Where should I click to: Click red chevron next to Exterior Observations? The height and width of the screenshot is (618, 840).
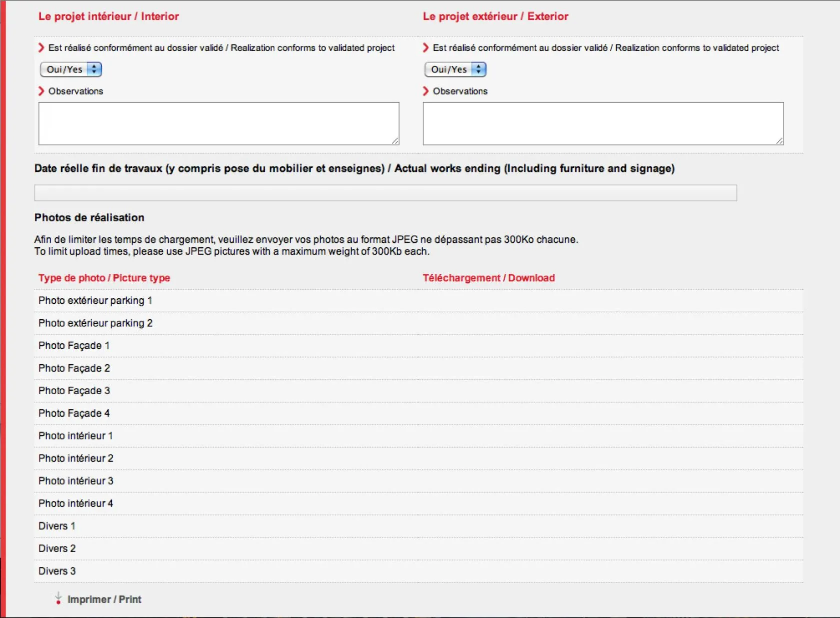click(x=426, y=91)
